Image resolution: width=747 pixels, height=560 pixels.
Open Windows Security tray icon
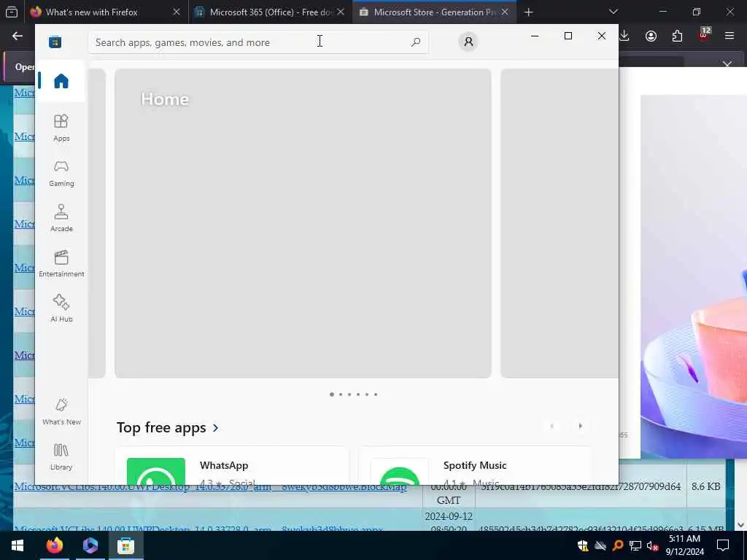click(583, 545)
